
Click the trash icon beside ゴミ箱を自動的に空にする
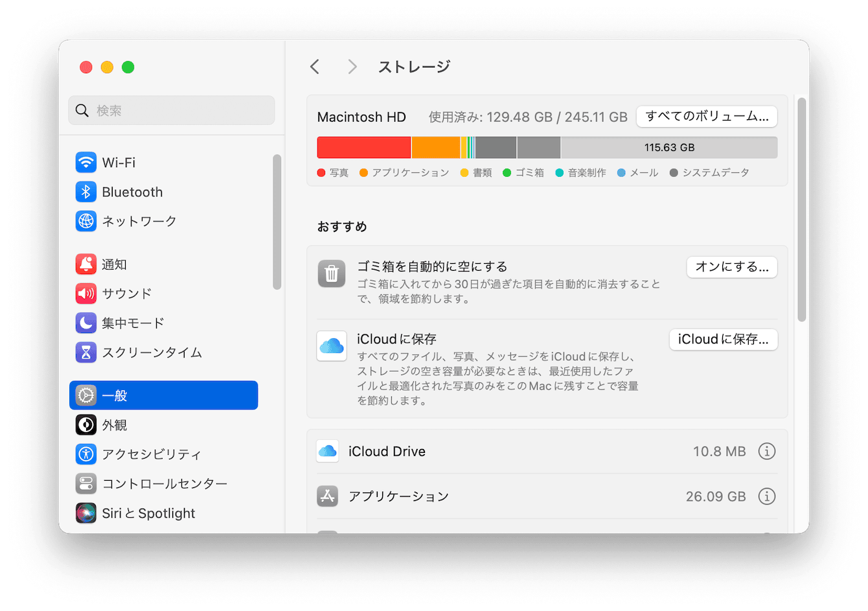click(332, 273)
